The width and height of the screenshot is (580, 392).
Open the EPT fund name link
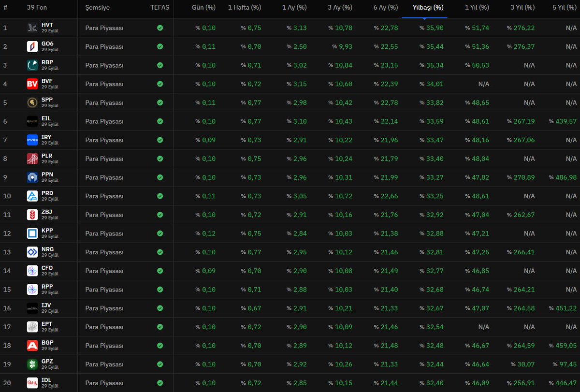point(47,324)
